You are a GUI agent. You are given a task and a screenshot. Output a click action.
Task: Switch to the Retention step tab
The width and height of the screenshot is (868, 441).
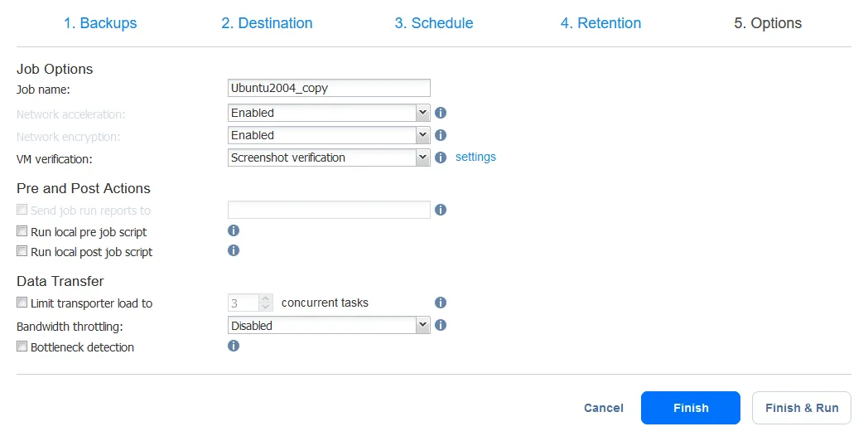coord(600,23)
